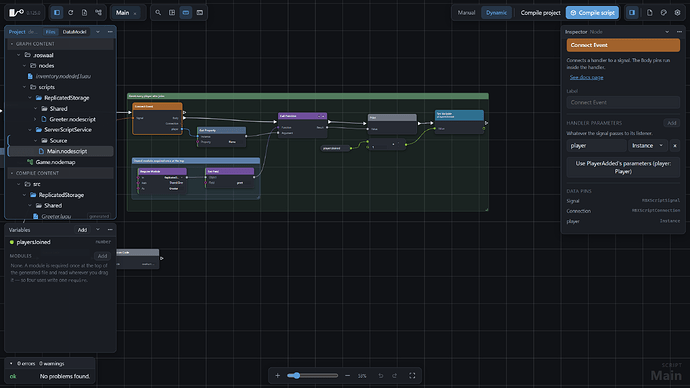Click the undo arrow in zoom bar
Image resolution: width=690 pixels, height=388 pixels.
coord(381,376)
